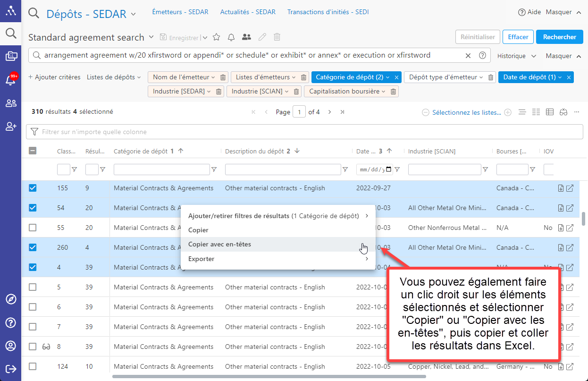
Task: Open the Dépôts - SEDAR dropdown
Action: pyautogui.click(x=133, y=14)
